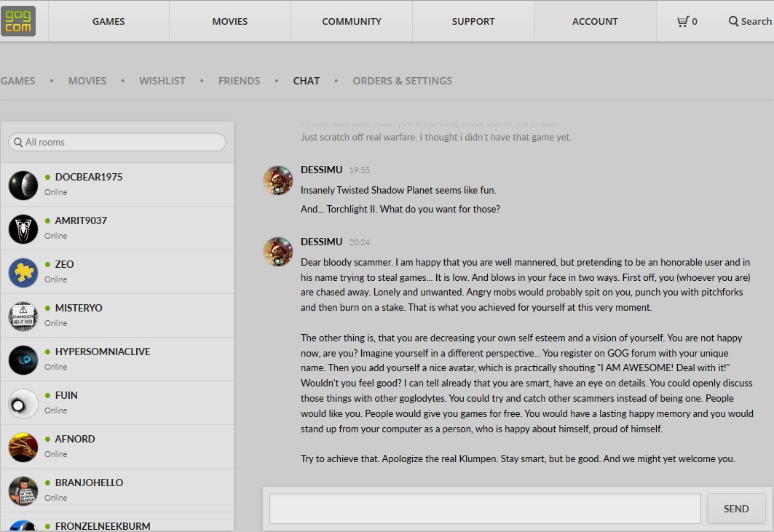
Task: Click the 20:24 message timestamp
Action: [360, 242]
